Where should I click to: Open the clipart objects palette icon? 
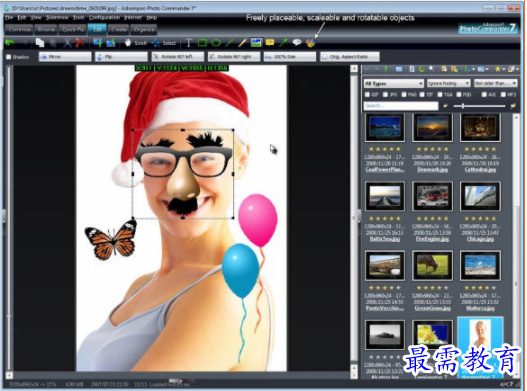[x=311, y=43]
